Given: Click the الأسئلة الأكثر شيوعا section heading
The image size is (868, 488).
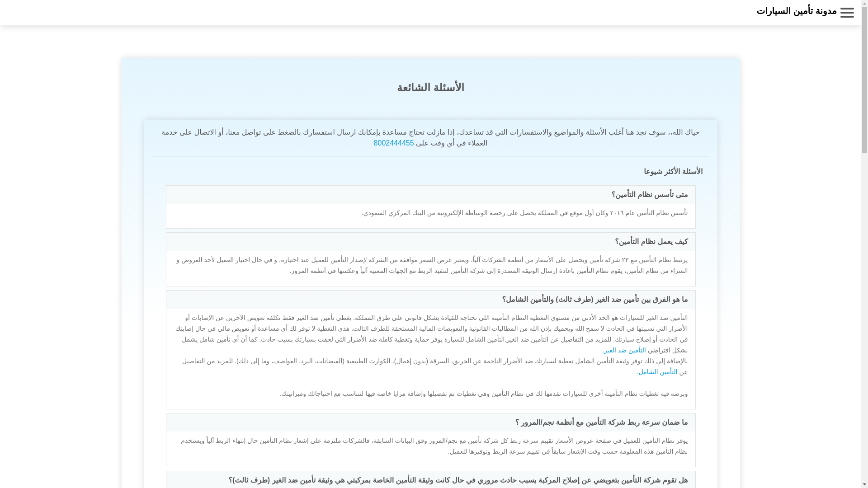Looking at the screenshot, I should click(673, 172).
